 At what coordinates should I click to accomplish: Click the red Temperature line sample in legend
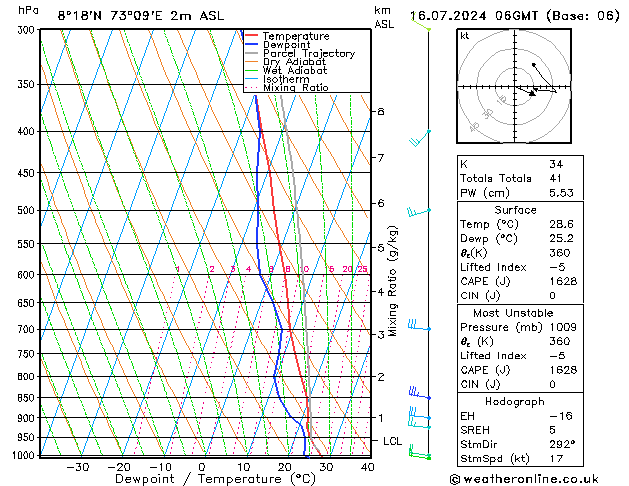252,35
